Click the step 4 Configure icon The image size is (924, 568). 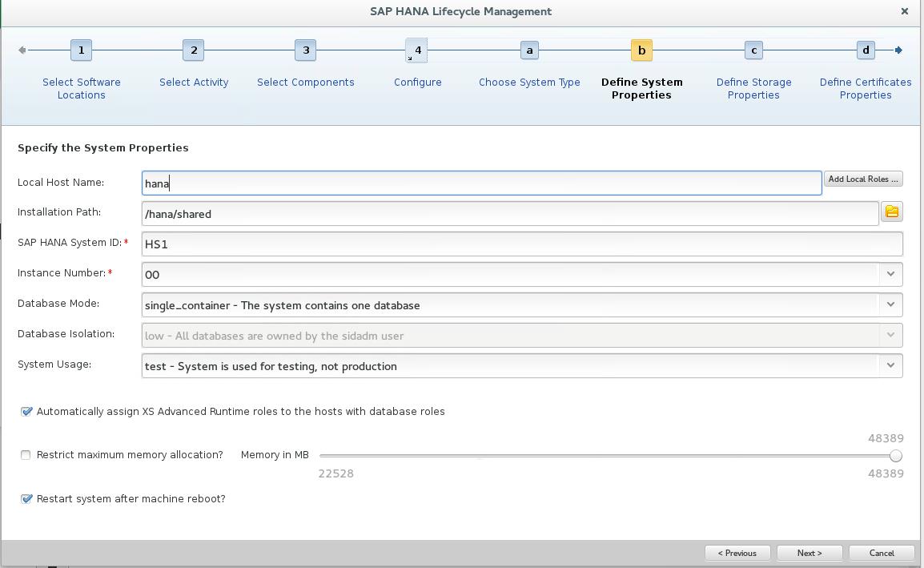[x=416, y=50]
